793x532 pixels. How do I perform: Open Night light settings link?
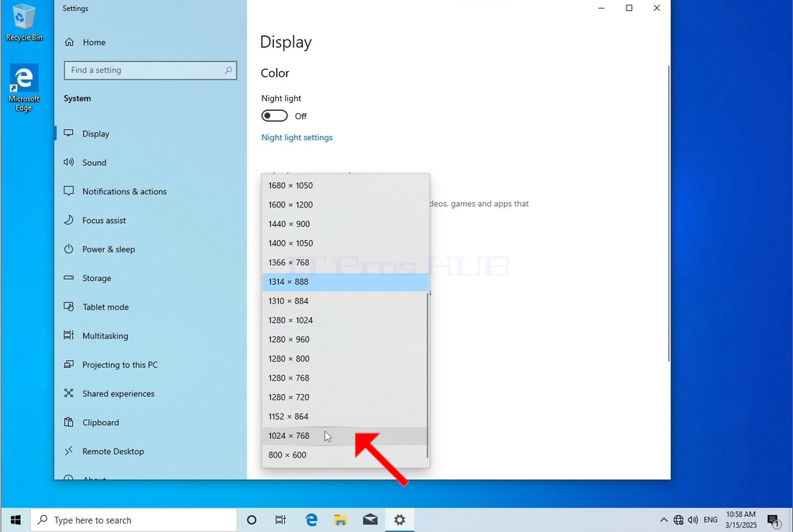tap(297, 138)
